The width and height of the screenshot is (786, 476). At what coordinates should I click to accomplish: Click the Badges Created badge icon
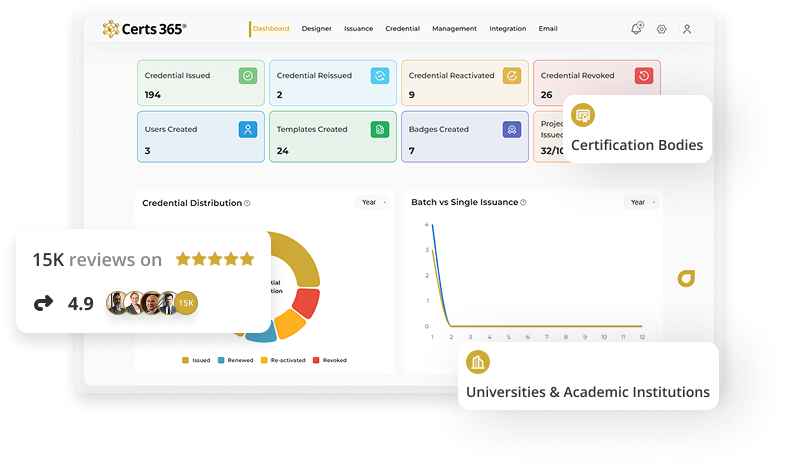pos(512,130)
